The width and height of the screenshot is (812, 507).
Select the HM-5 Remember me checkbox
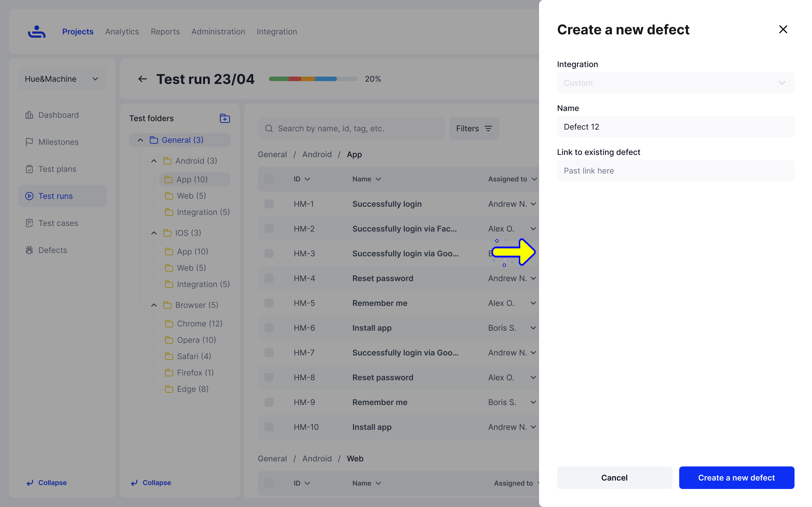269,303
